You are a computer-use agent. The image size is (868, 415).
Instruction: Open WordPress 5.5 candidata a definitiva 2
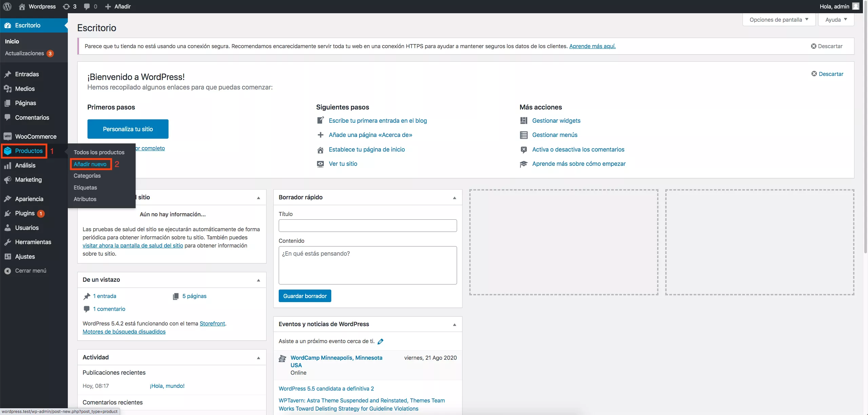tap(326, 389)
